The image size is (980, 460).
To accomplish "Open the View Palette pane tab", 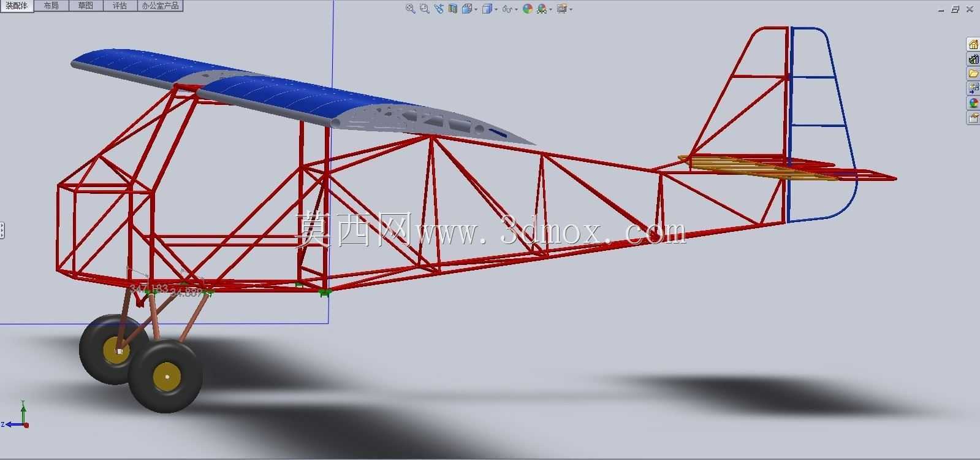I will click(973, 88).
